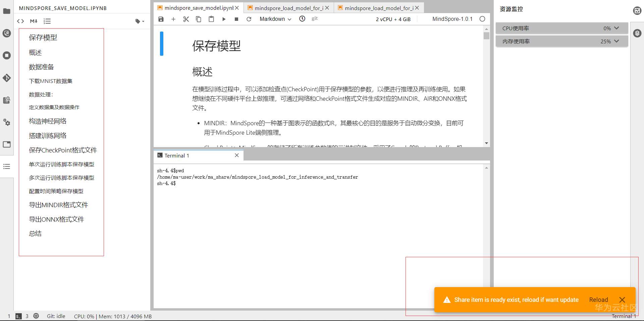Jump to 保存模型 heading in contents
The width and height of the screenshot is (644, 321).
43,38
